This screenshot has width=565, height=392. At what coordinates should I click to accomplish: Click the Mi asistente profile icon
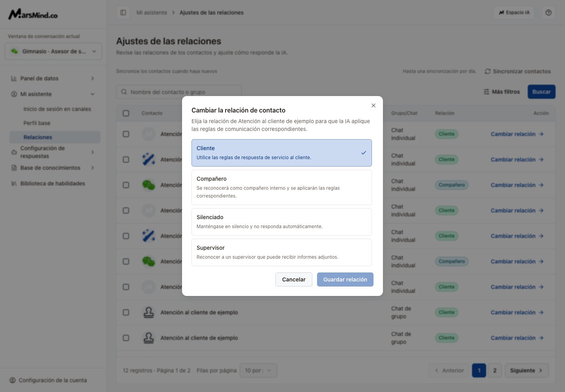[14, 94]
